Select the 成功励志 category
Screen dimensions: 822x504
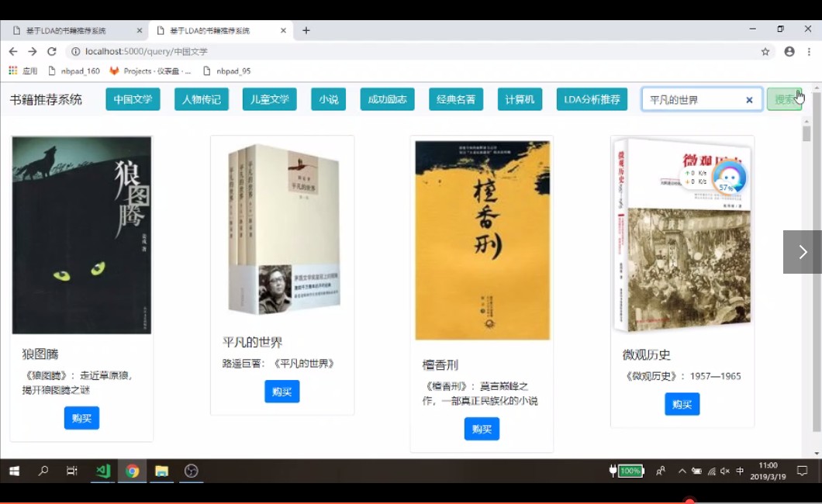click(388, 99)
